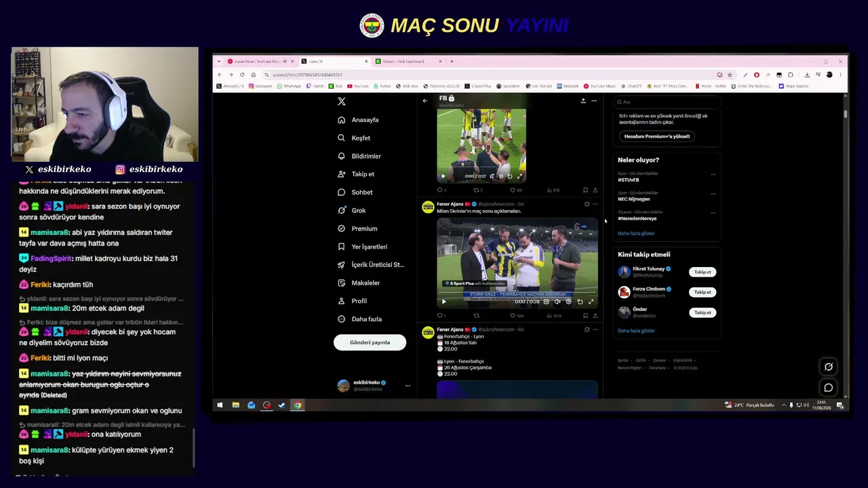Image resolution: width=868 pixels, height=488 pixels.
Task: Switch to the Kick Dashboard browser tab
Action: click(408, 62)
